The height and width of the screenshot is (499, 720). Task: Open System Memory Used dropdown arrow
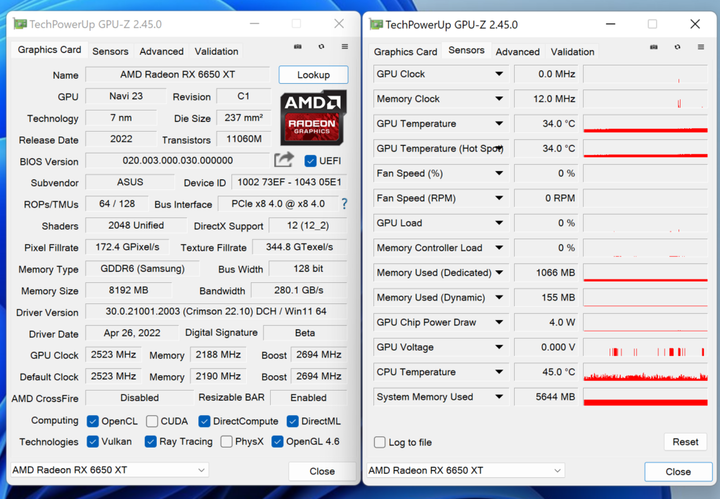(x=499, y=396)
